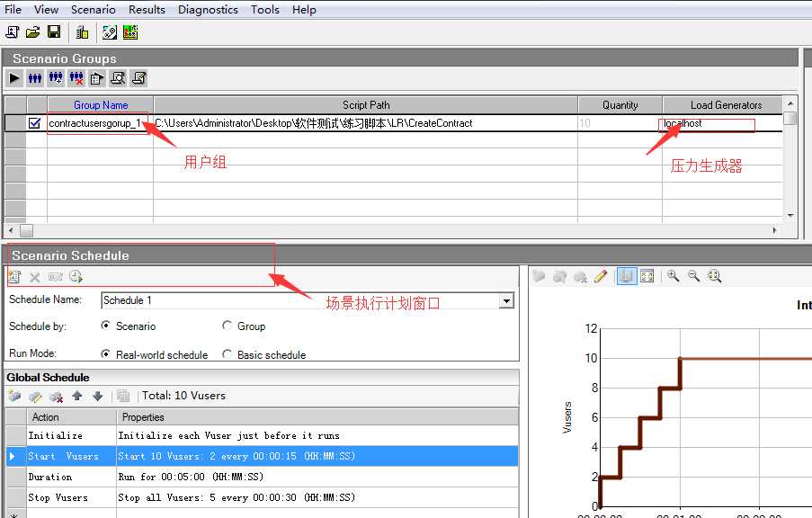The height and width of the screenshot is (518, 812).
Task: Save the scenario with floppy disk icon
Action: pyautogui.click(x=54, y=32)
